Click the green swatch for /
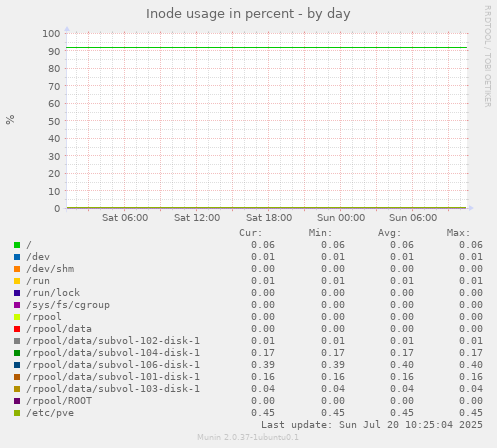This screenshot has height=448, width=497. pyautogui.click(x=17, y=245)
